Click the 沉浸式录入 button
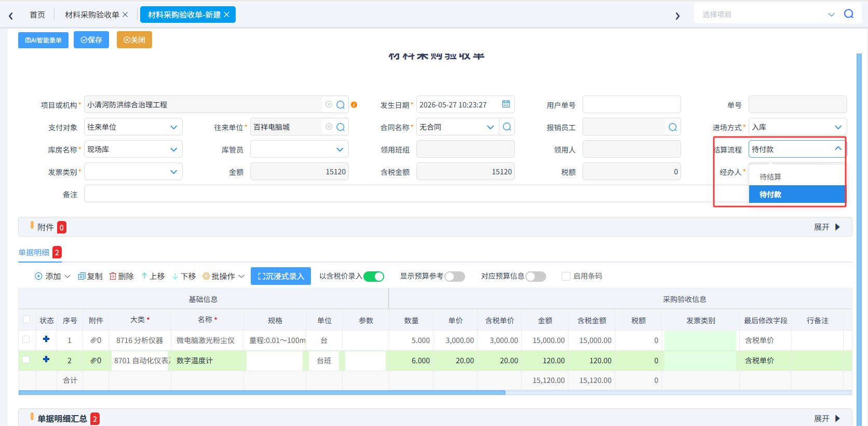This screenshot has height=426, width=868. (x=281, y=276)
